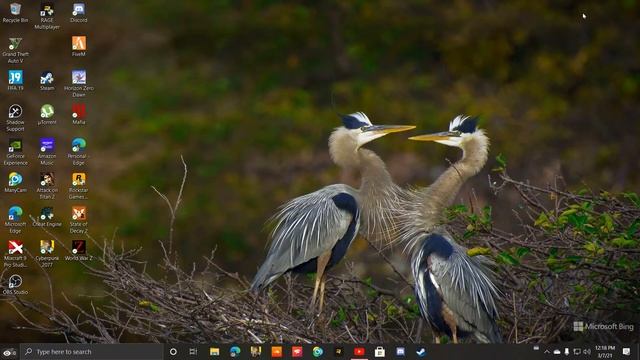The width and height of the screenshot is (640, 360).
Task: Open the taskbar clock and date
Action: [x=605, y=352]
